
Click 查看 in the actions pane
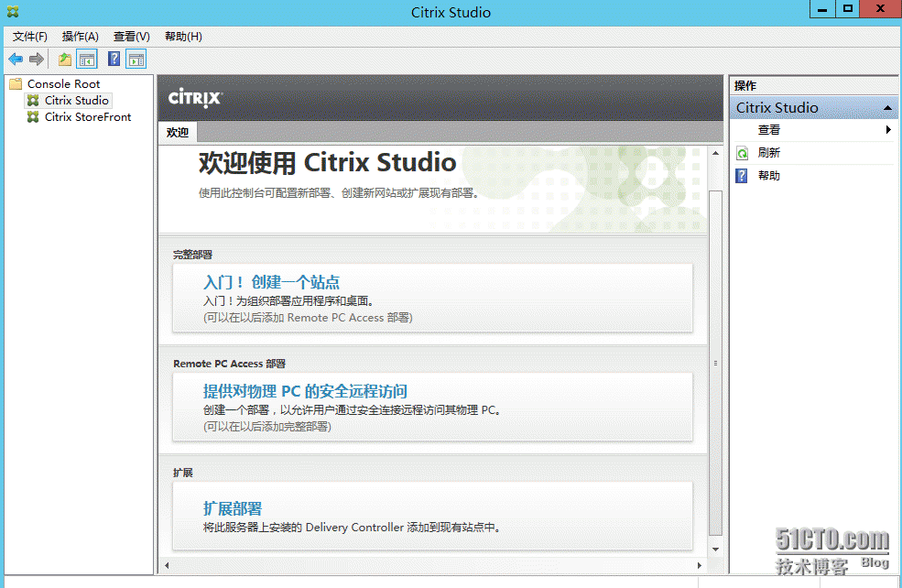[769, 130]
